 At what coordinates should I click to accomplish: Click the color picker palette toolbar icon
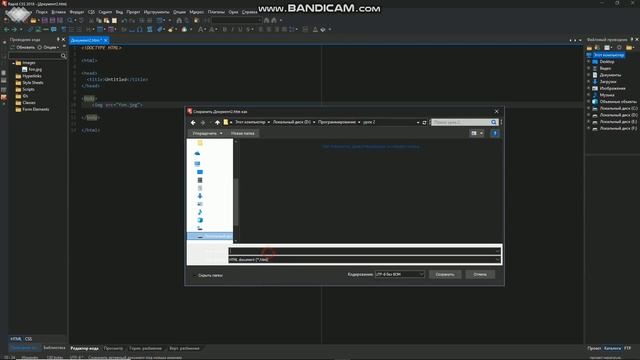(x=184, y=29)
